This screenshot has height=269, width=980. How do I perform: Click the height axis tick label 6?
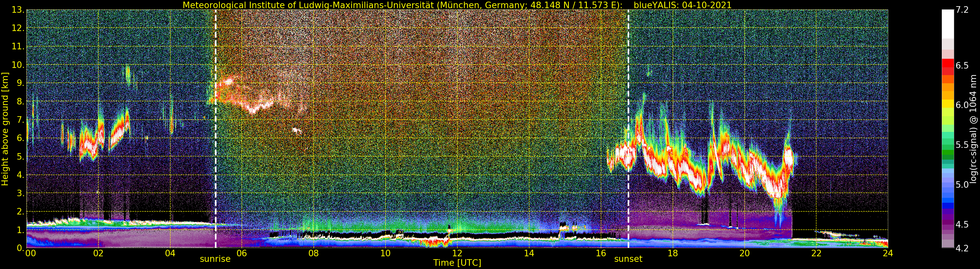[21, 138]
